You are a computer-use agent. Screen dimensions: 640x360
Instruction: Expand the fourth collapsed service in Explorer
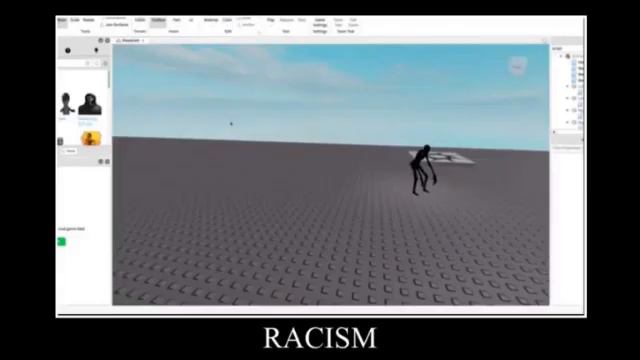567,122
